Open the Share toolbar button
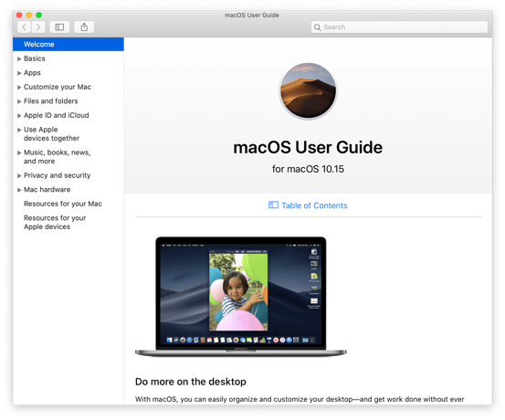 coord(84,27)
